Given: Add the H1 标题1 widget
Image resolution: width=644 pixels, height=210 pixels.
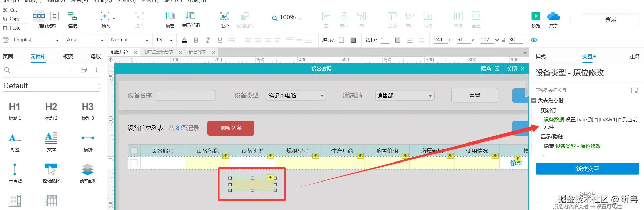Looking at the screenshot, I should (15, 111).
